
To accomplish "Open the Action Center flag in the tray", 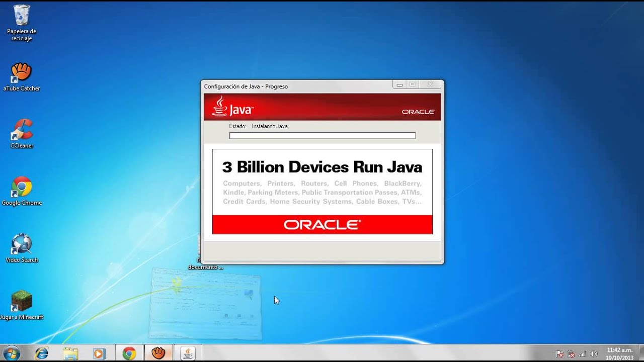I will point(559,354).
